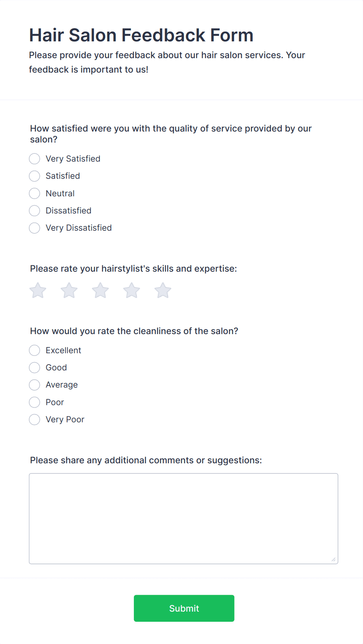
Task: Rate hairstylist with the second star
Action: (69, 290)
